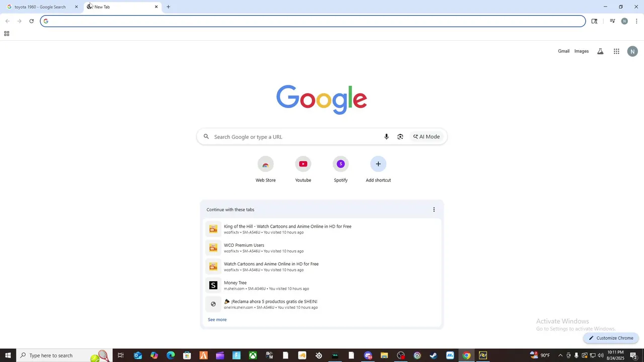This screenshot has height=362, width=644.
Task: Click the Google logo doodle
Action: point(321,100)
